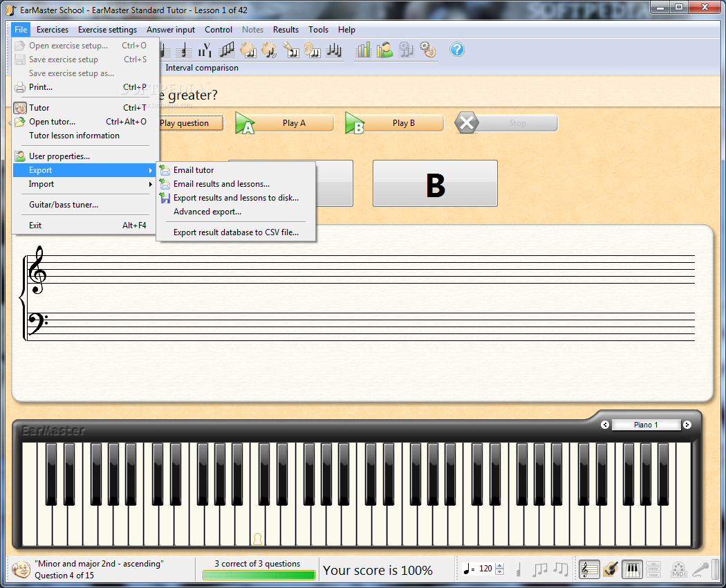The image size is (726, 588).
Task: Toggle the staff notation view button
Action: 589,569
